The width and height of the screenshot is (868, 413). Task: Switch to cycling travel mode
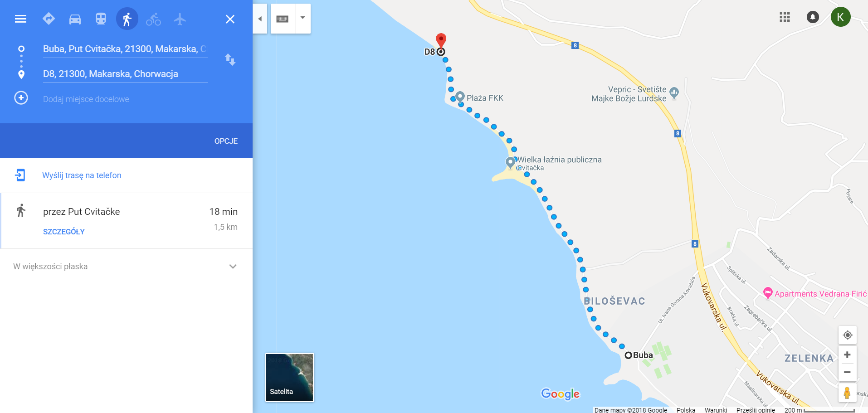click(153, 19)
